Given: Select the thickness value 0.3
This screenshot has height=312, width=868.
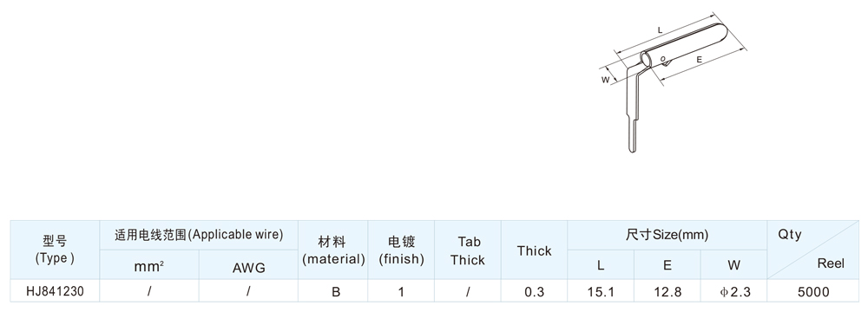Looking at the screenshot, I should pyautogui.click(x=534, y=291).
